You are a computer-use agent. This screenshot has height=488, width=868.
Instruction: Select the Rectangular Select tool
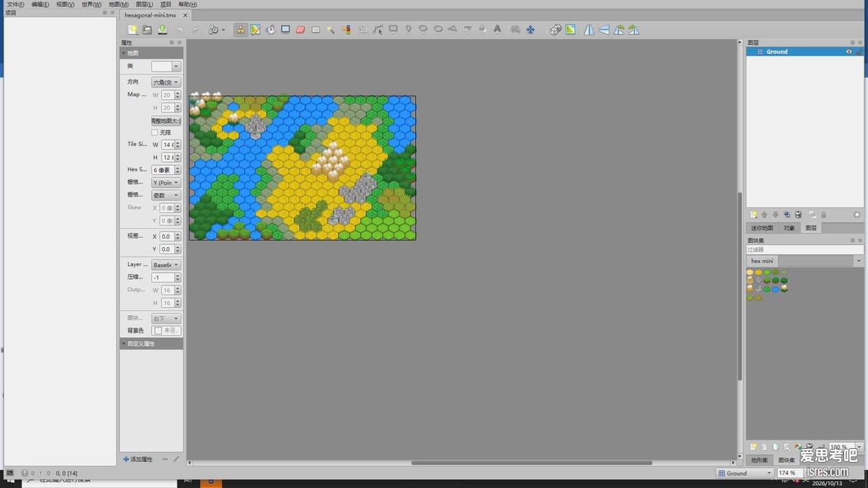[x=316, y=30]
